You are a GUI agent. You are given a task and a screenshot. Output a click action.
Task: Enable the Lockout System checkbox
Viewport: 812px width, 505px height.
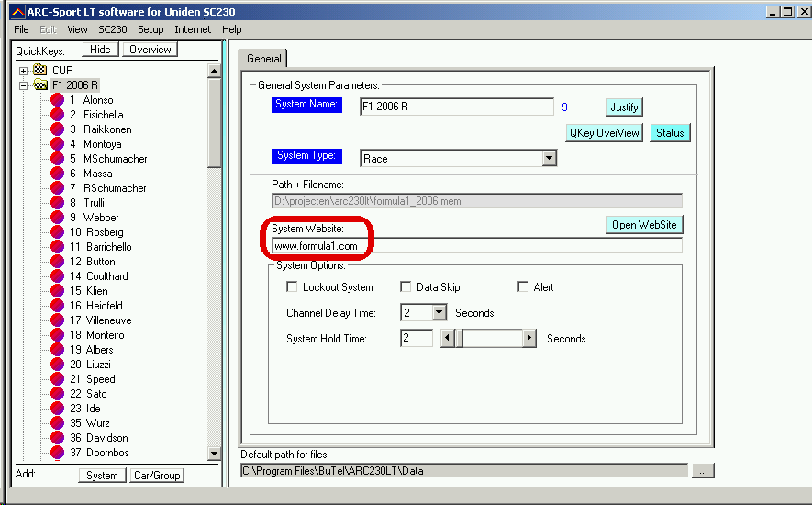292,286
